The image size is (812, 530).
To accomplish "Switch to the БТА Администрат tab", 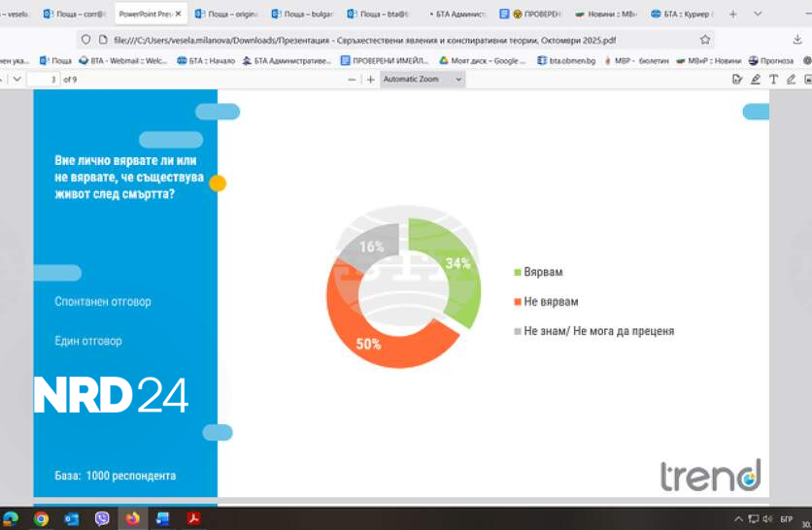I will point(453,15).
